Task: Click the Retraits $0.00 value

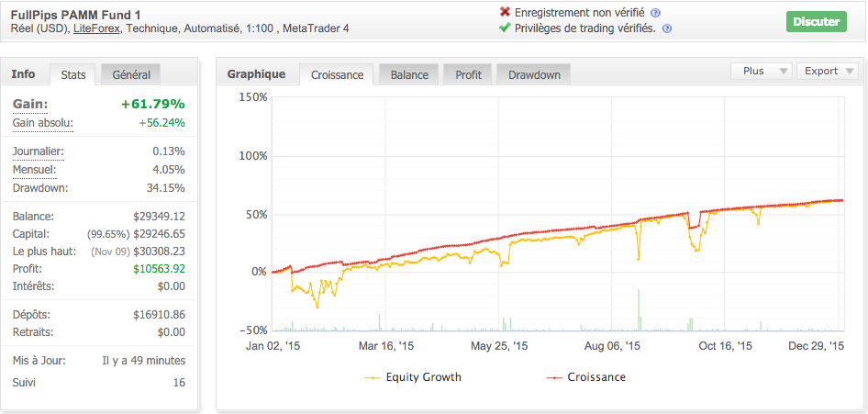Action: point(171,332)
